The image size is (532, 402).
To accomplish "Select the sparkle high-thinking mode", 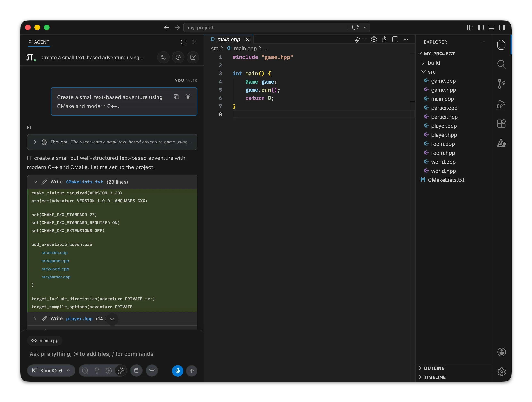I will [x=120, y=370].
